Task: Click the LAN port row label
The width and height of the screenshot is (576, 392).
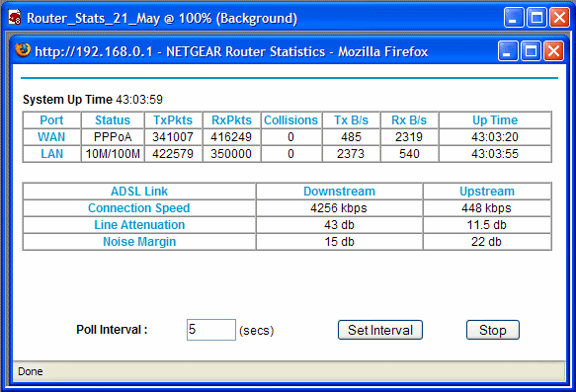Action: coord(51,154)
